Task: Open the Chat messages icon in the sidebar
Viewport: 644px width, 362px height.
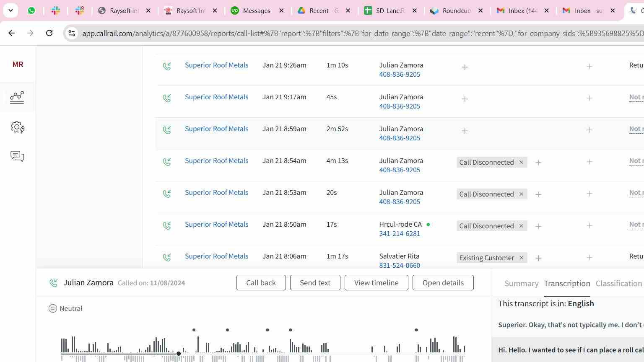Action: [17, 156]
